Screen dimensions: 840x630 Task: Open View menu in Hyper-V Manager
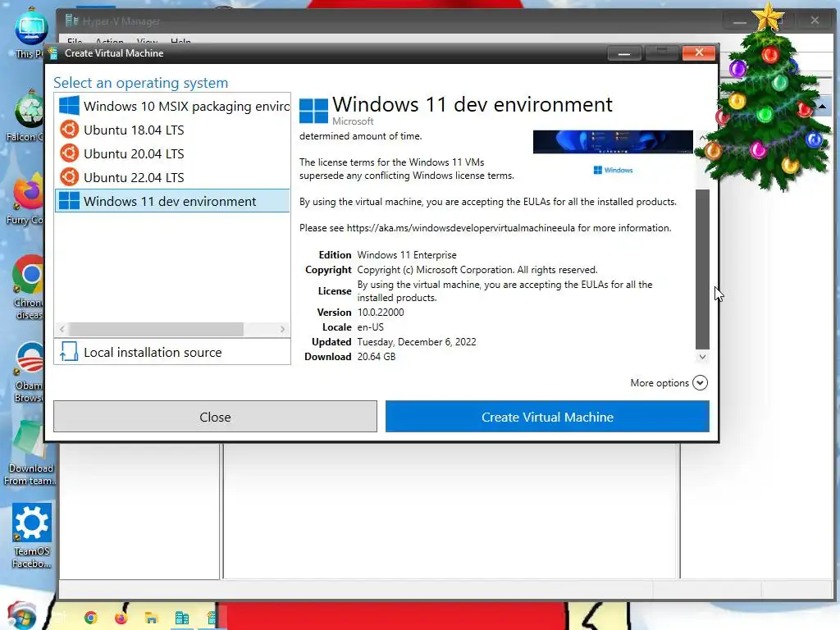pos(147,41)
